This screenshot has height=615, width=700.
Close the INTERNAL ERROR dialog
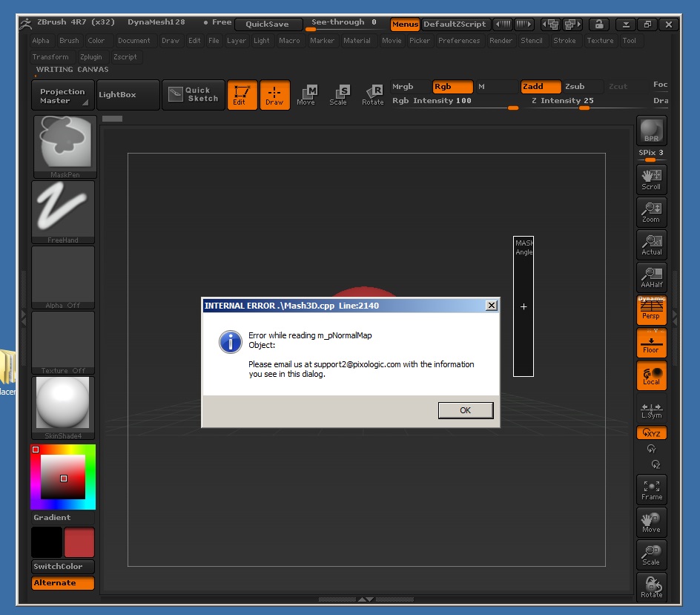point(492,306)
